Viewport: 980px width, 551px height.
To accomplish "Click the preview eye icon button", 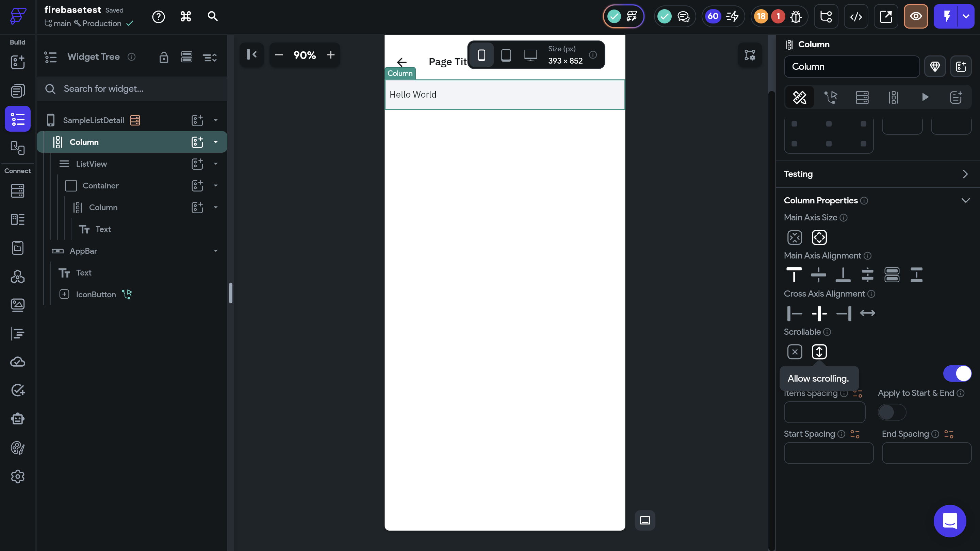I will click(x=915, y=16).
